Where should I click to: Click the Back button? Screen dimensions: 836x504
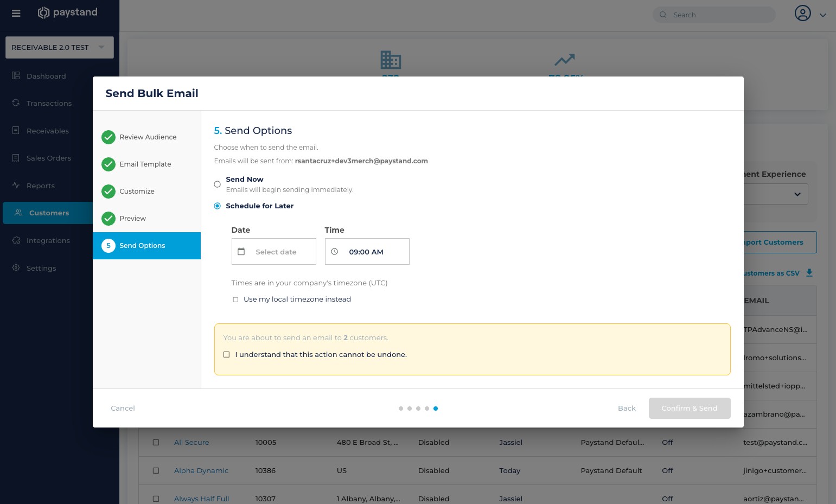coord(627,409)
